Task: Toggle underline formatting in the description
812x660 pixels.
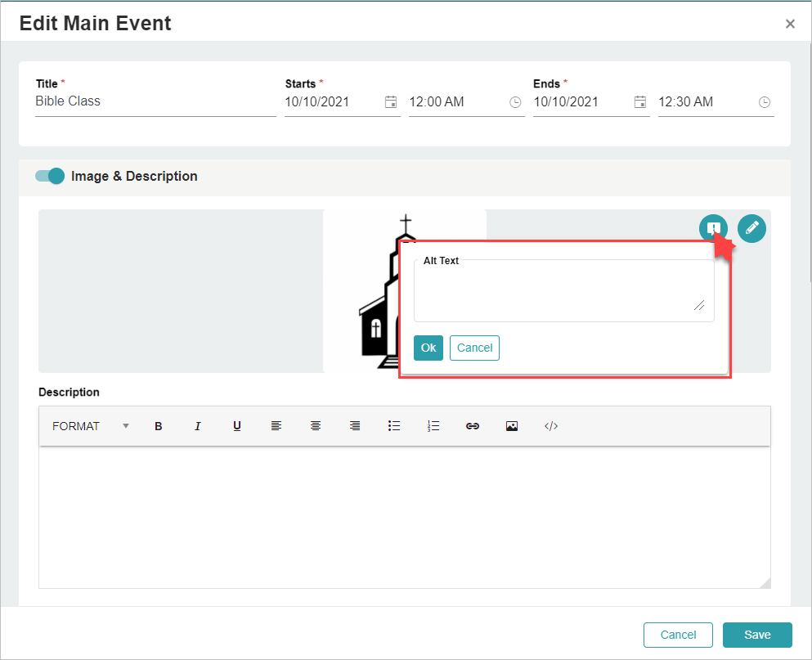Action: [236, 426]
